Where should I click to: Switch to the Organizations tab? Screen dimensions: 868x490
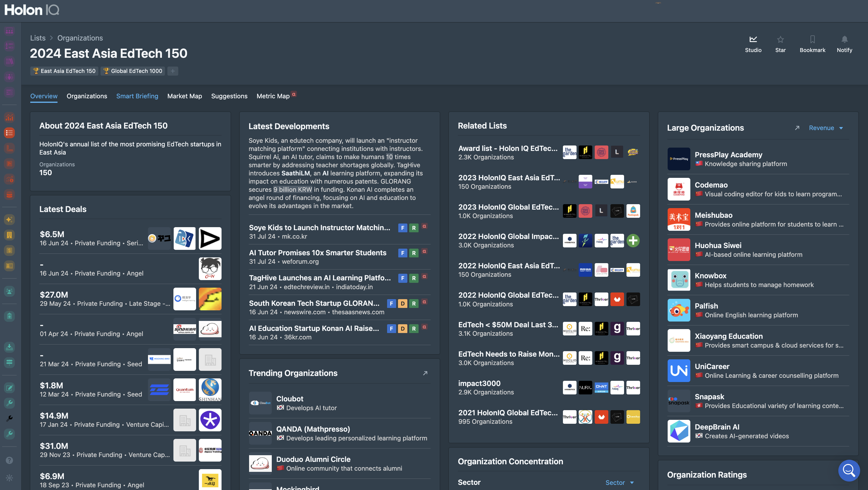(87, 96)
